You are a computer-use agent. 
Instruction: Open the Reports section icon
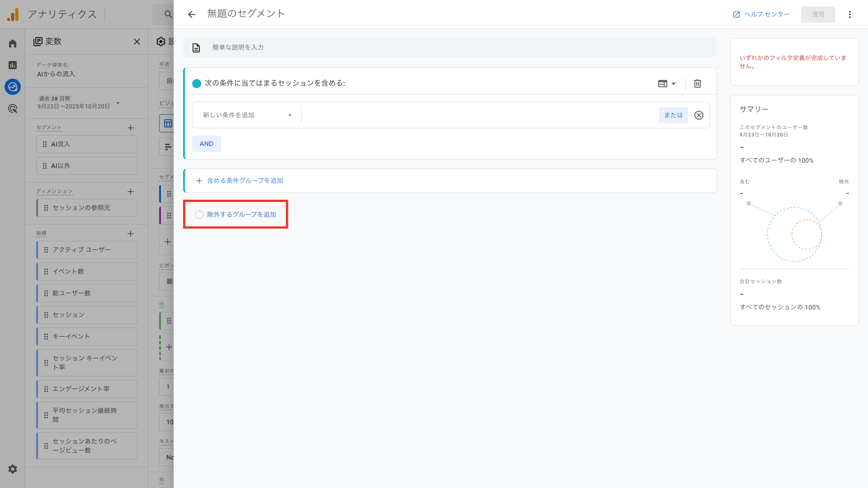tap(12, 65)
